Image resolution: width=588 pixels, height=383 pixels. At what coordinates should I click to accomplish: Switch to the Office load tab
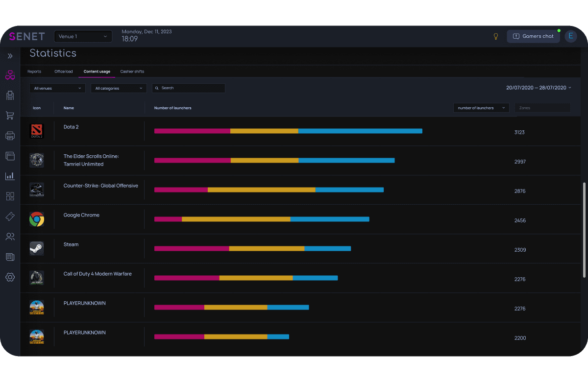tap(64, 72)
